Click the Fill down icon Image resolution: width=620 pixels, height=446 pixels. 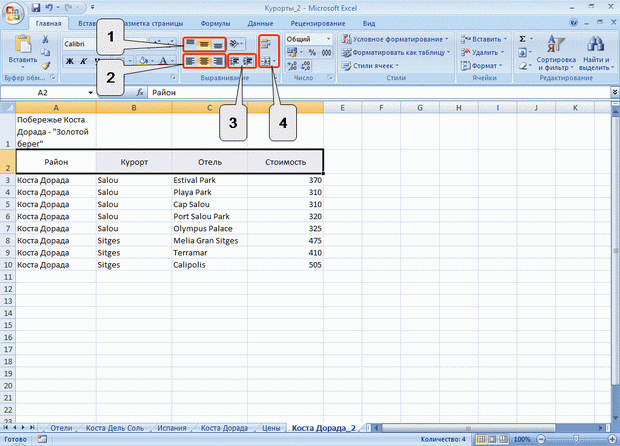(522, 52)
